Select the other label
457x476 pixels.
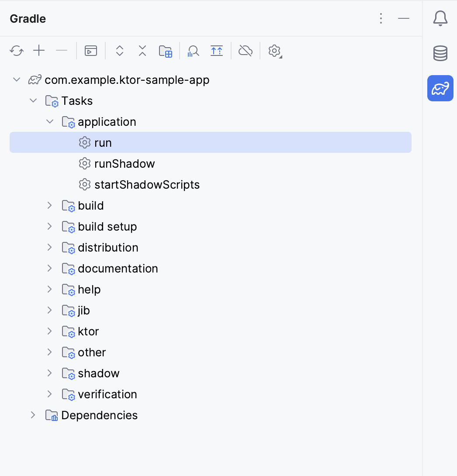[x=92, y=352]
